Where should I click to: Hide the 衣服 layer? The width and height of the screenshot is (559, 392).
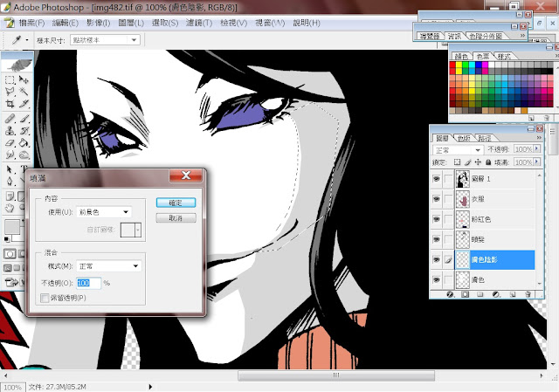(x=437, y=199)
